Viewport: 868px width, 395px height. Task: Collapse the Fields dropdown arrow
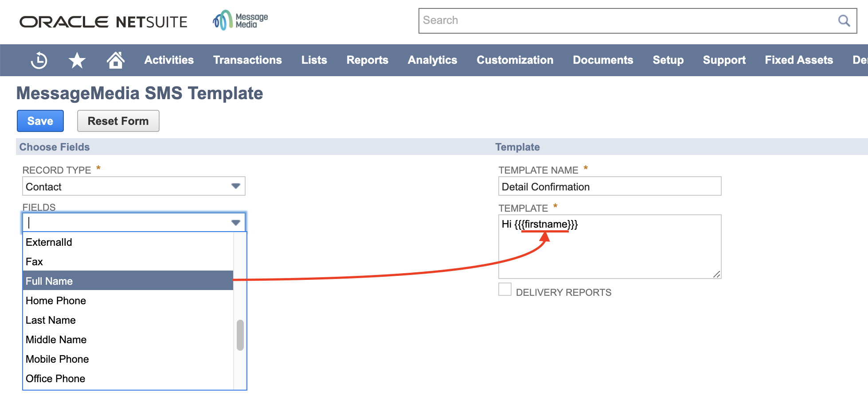[236, 222]
